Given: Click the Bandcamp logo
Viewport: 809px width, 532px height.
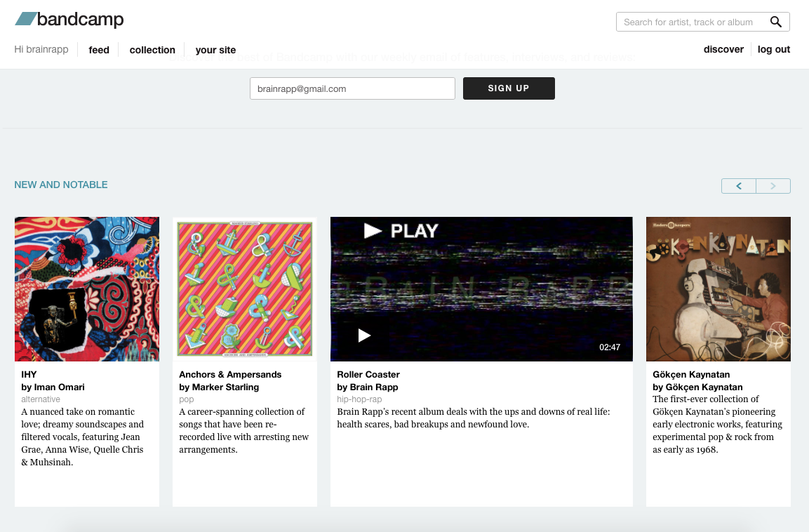Looking at the screenshot, I should tap(69, 20).
